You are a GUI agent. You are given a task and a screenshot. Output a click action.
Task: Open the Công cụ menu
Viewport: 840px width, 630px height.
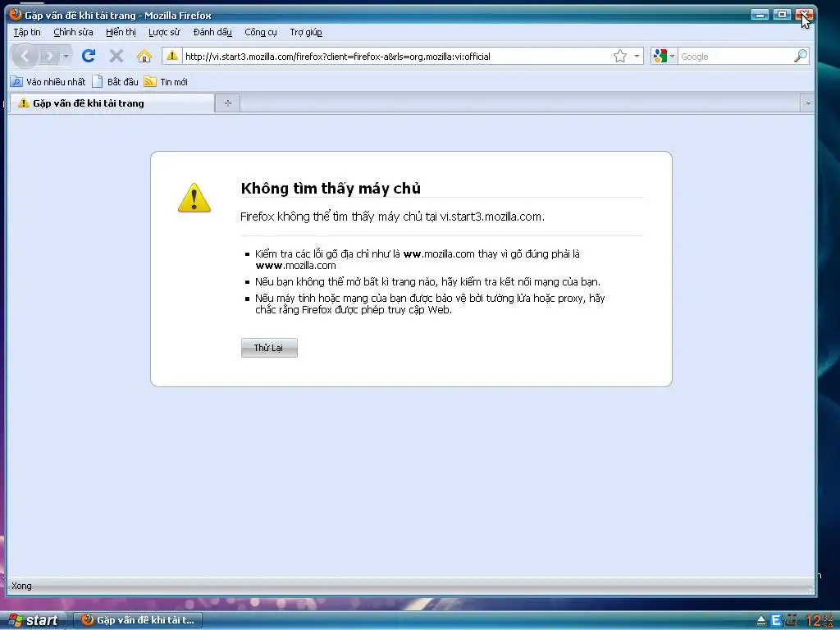pyautogui.click(x=260, y=32)
